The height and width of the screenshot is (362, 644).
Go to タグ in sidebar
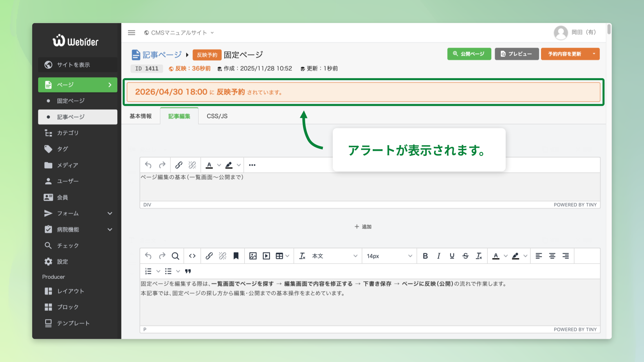coord(77,149)
